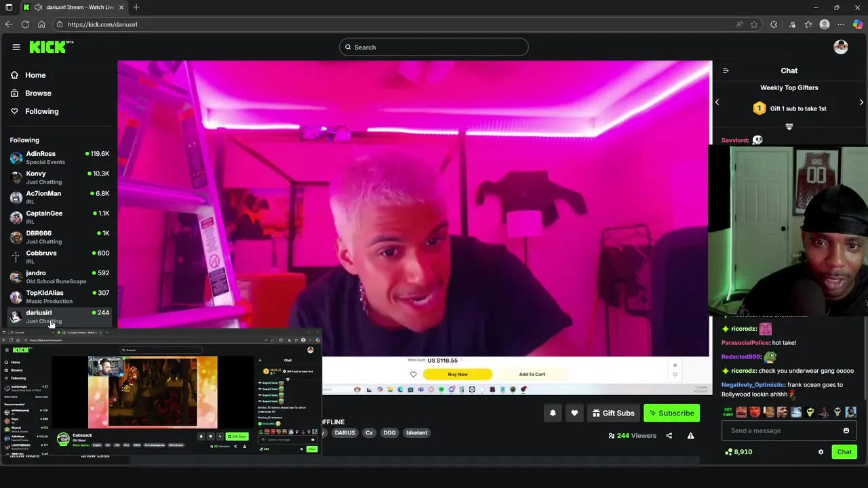Click the 244 Viewers count

[632, 436]
